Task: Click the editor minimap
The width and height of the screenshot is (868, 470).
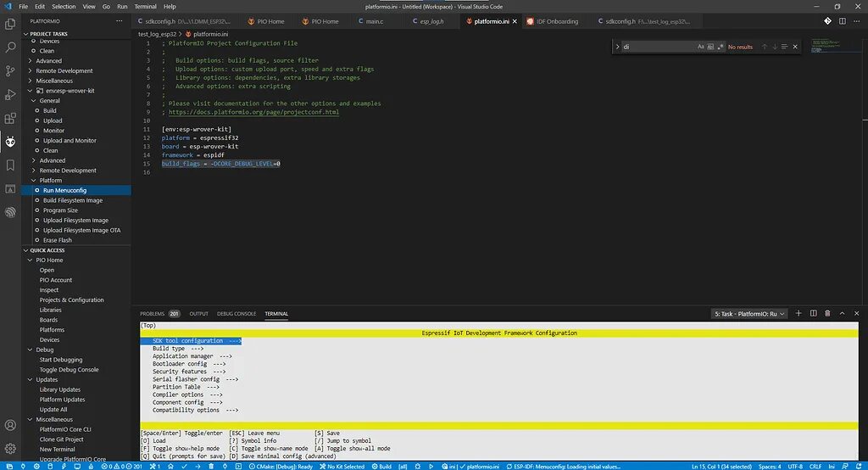Action: click(835, 46)
